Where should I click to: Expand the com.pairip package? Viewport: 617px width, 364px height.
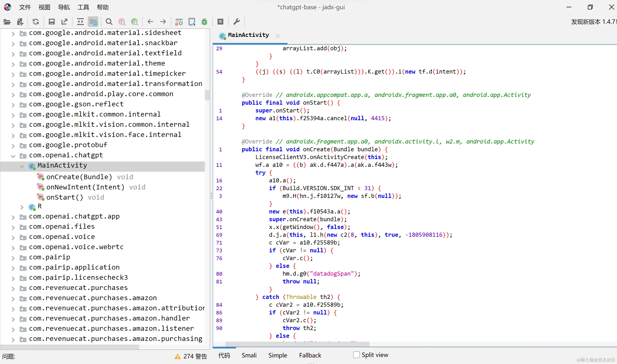point(13,258)
